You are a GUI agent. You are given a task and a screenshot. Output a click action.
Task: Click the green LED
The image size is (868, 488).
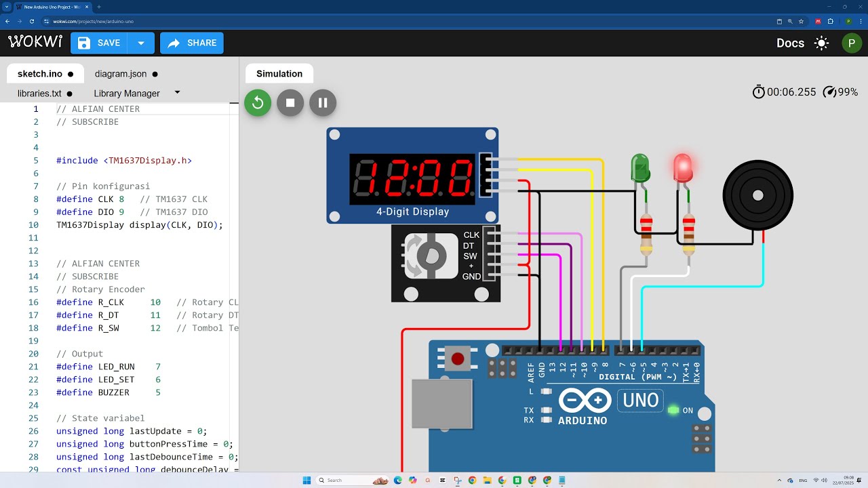[640, 168]
